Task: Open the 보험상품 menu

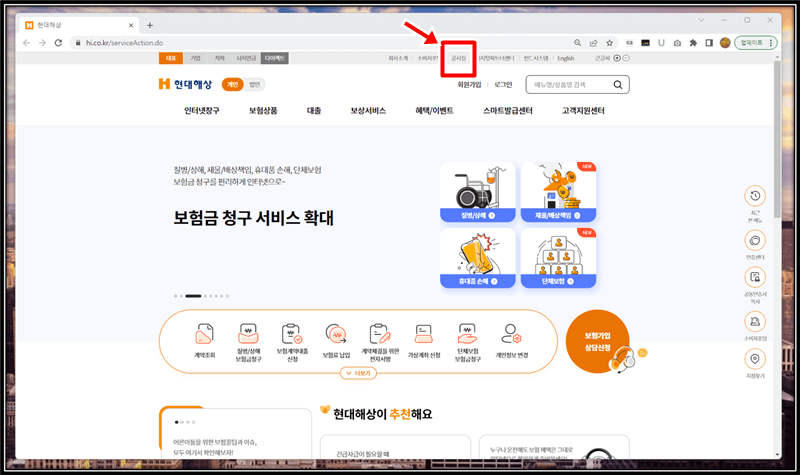Action: (263, 111)
